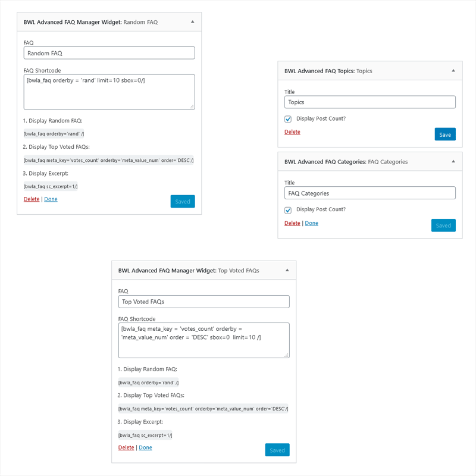Click Done in Top Voted FAQs widget
Image resolution: width=476 pixels, height=476 pixels.
pyautogui.click(x=145, y=447)
